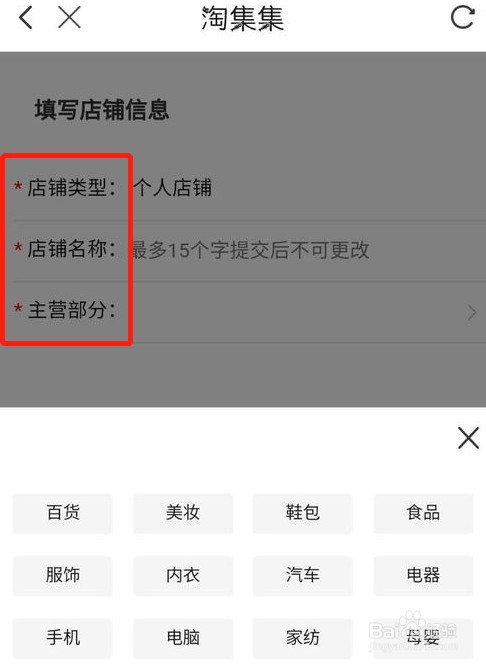The width and height of the screenshot is (486, 664).
Task: Expand the 主营部分 row chevron
Action: pyautogui.click(x=472, y=313)
